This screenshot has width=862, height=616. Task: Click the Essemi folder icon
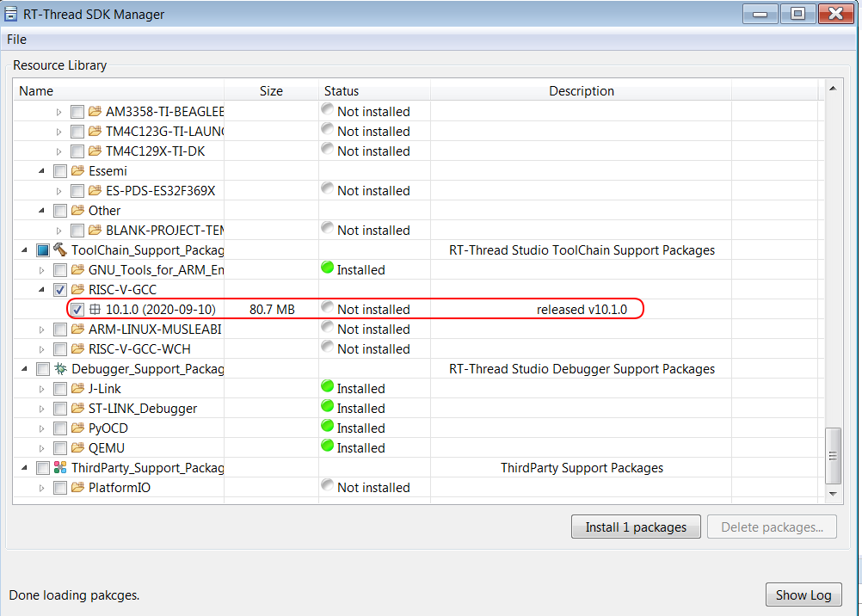tap(77, 171)
